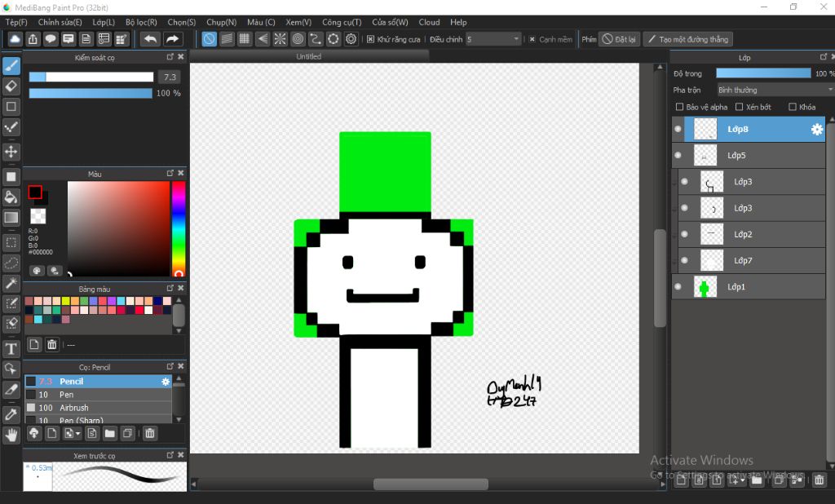835x504 pixels.
Task: Close the Bảng màu palette panel
Action: [180, 288]
